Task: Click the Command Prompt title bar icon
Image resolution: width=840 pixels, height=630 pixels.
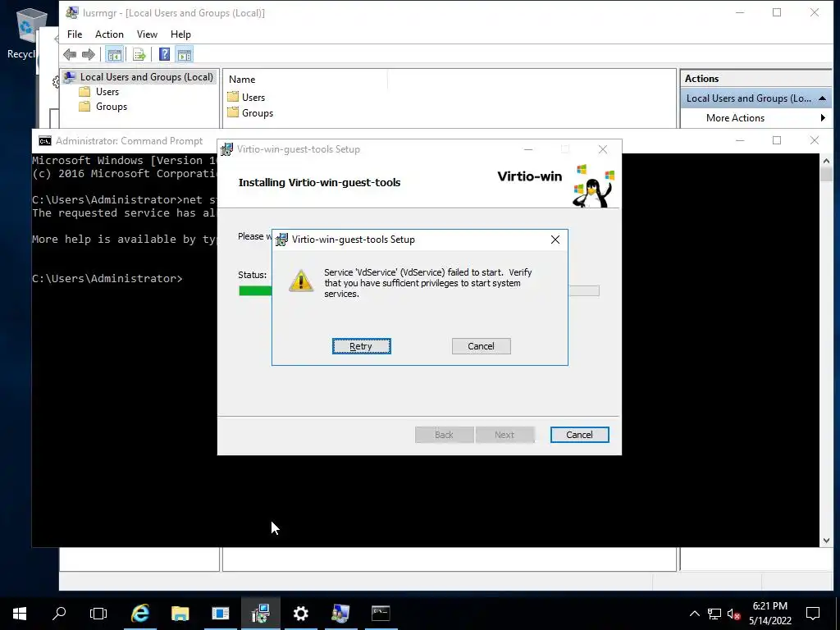Action: (45, 141)
